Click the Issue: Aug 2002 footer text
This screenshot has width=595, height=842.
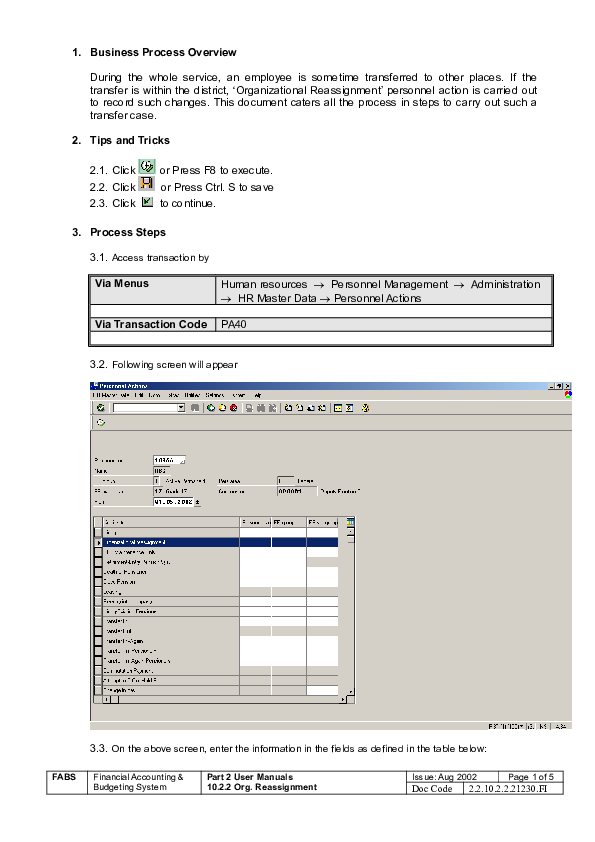[x=445, y=777]
